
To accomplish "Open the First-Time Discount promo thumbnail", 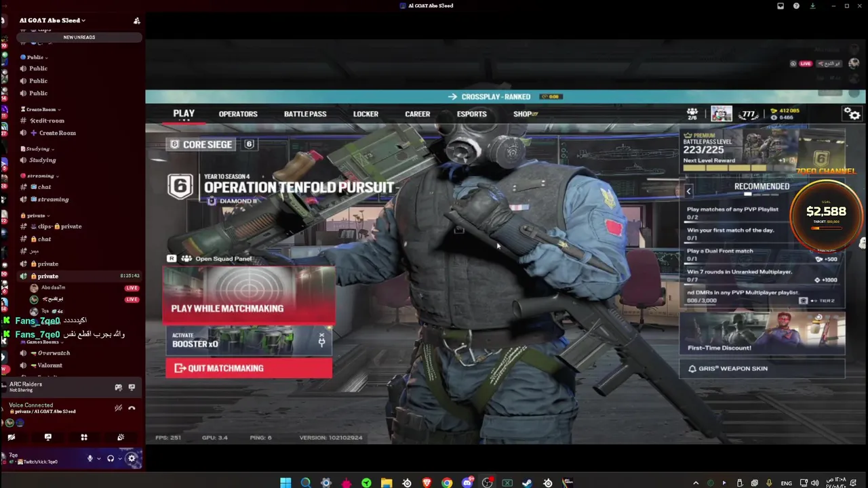I will tap(762, 333).
